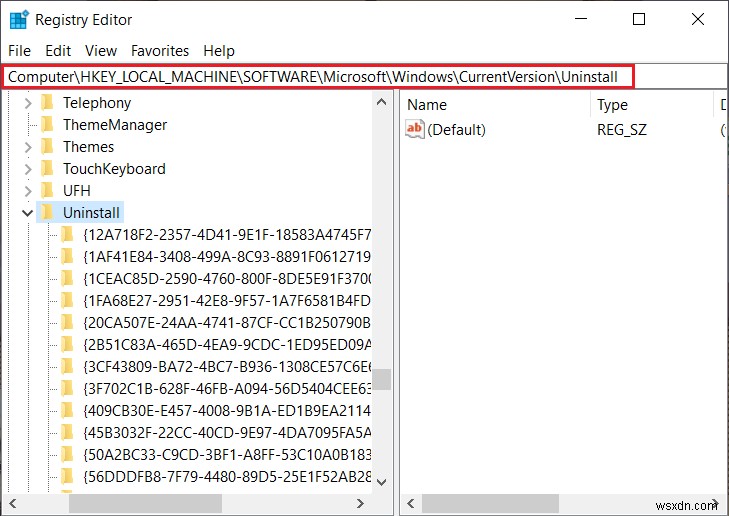Select the Uninstall folder icon
Screen dimensions: 729x516
coord(47,212)
